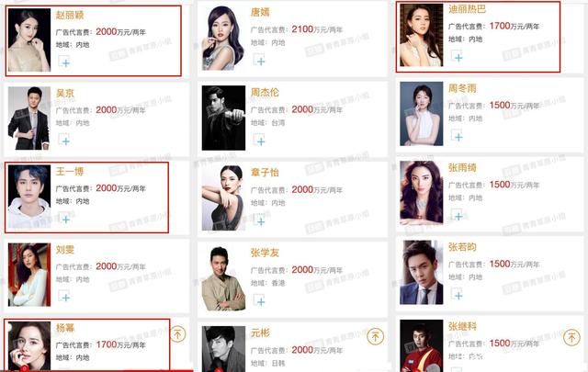Viewport: 588px width, 372px height.
Task: Click the plus icon under 刘雯
Action: (64, 297)
